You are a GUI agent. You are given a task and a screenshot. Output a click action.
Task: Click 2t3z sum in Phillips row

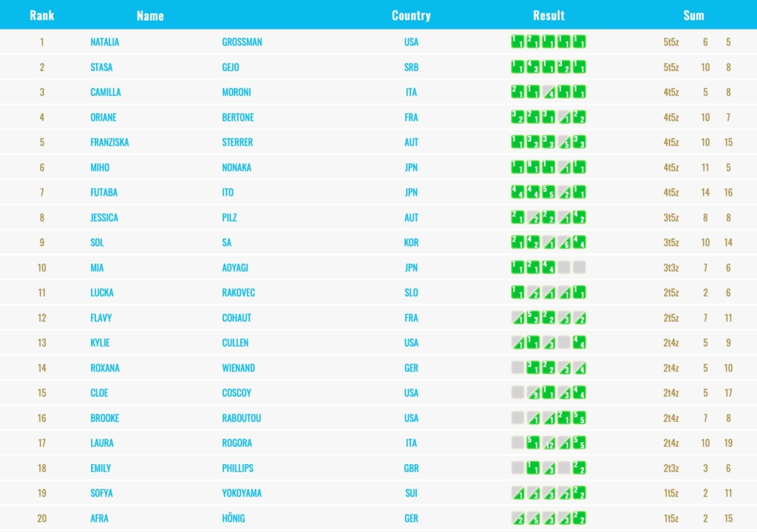(671, 468)
